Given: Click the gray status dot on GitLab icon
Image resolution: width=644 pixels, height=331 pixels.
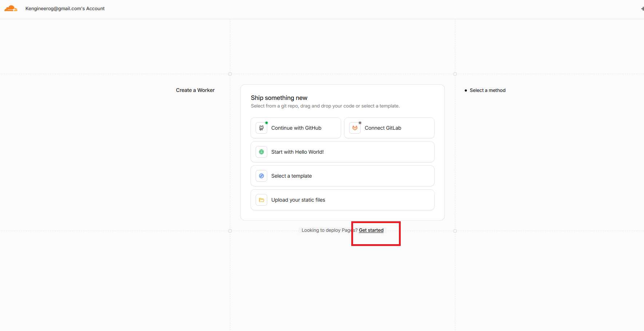Looking at the screenshot, I should pyautogui.click(x=360, y=123).
